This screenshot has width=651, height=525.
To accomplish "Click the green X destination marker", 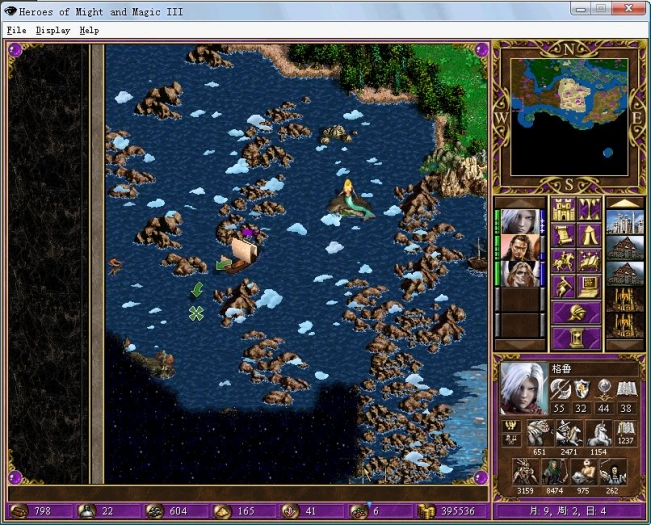I will tap(196, 313).
